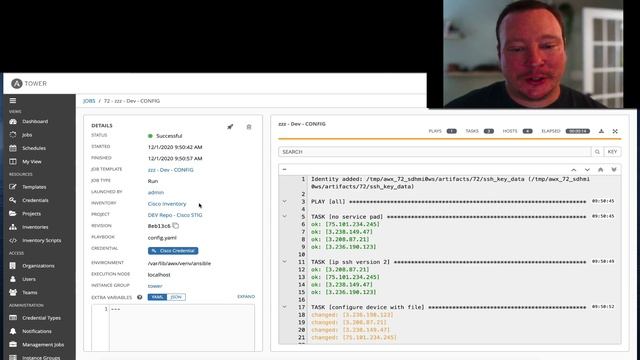Viewport: 640px width, 360px height.
Task: Expand the extra variables editor
Action: [x=246, y=297]
